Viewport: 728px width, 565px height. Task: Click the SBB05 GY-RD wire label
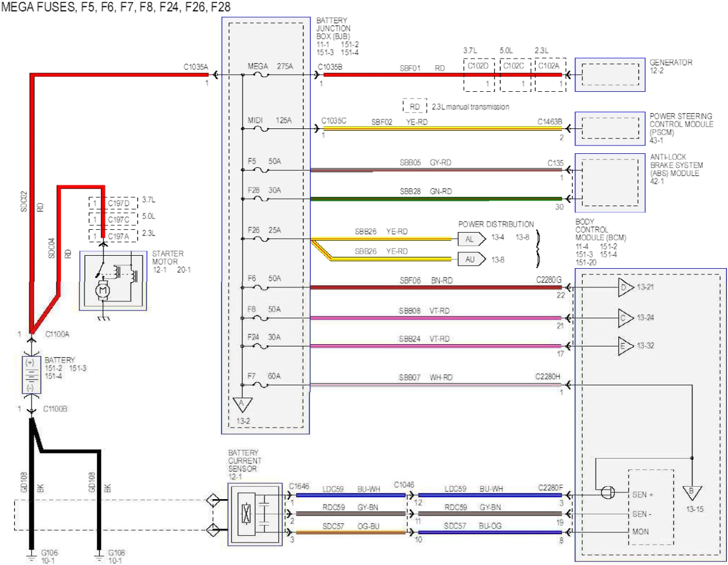(x=426, y=163)
